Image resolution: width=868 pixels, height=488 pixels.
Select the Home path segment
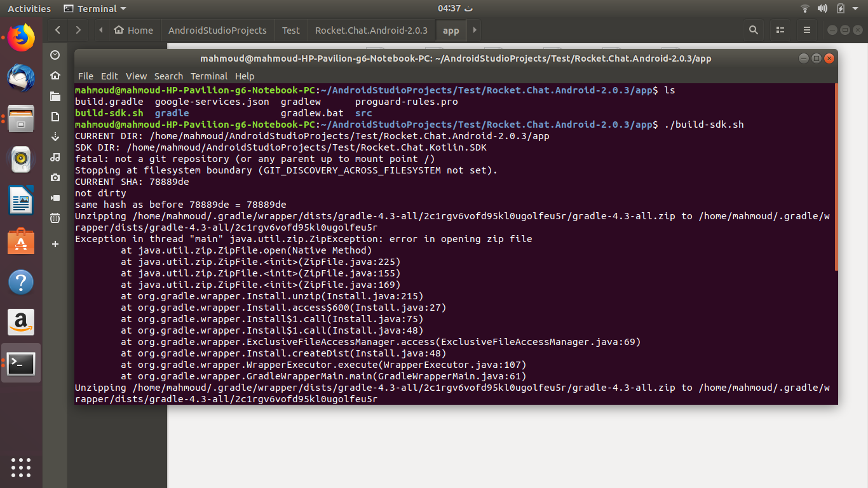(x=133, y=30)
